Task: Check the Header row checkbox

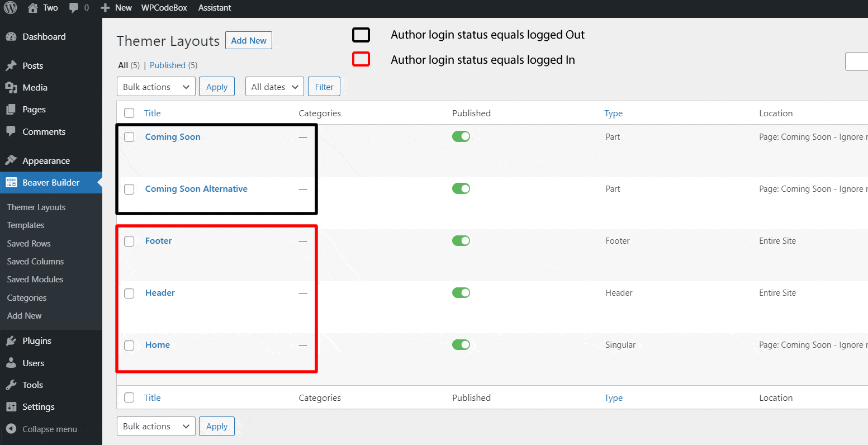Action: pyautogui.click(x=129, y=293)
